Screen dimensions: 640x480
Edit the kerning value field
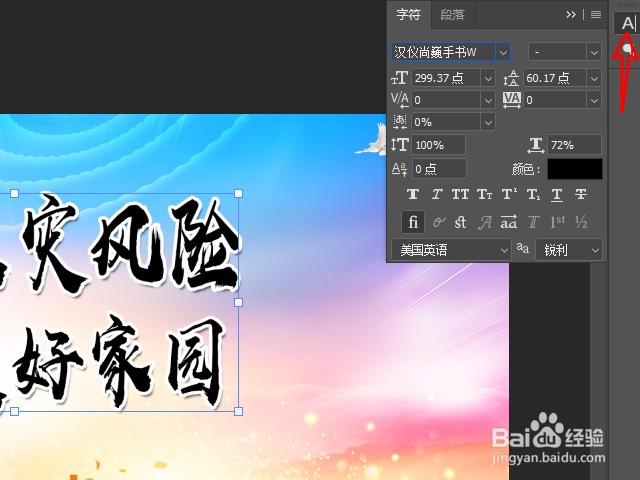(x=446, y=100)
